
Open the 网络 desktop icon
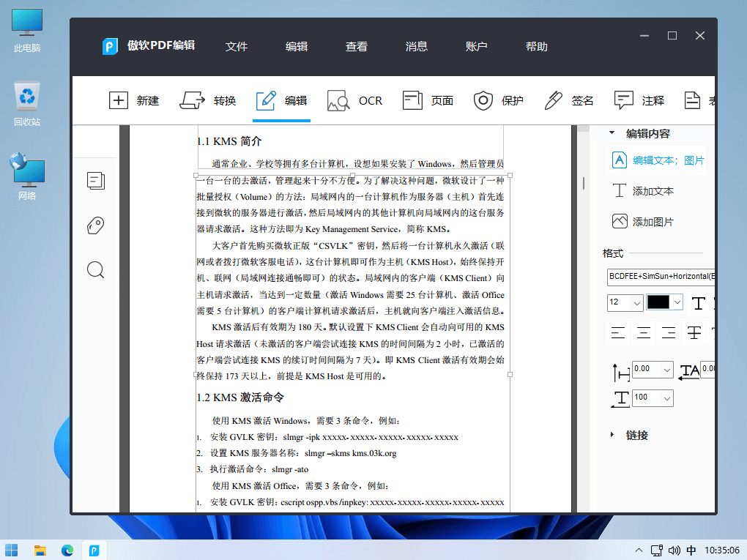click(27, 177)
